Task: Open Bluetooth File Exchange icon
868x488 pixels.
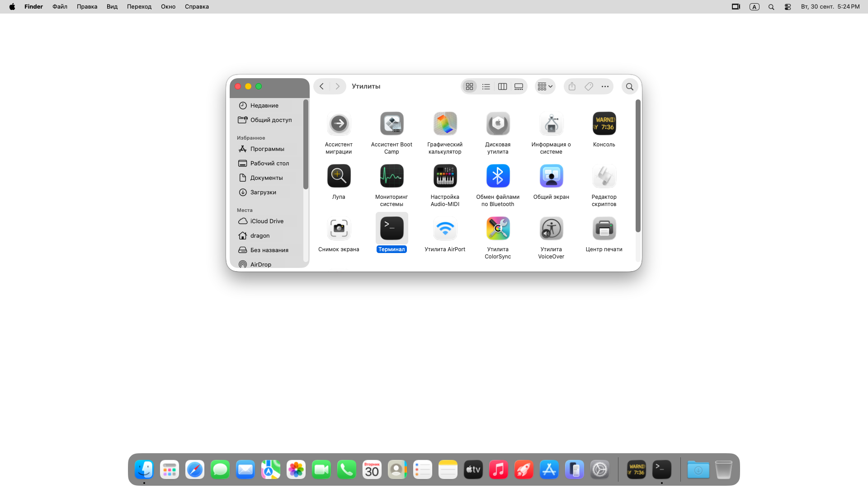Action: click(498, 176)
